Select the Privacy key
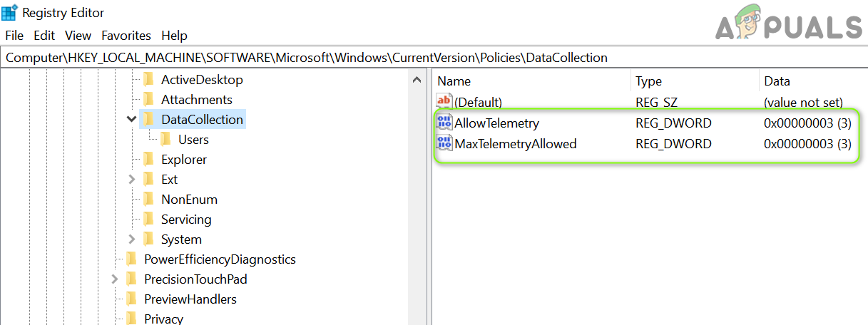The width and height of the screenshot is (868, 325). point(163,319)
